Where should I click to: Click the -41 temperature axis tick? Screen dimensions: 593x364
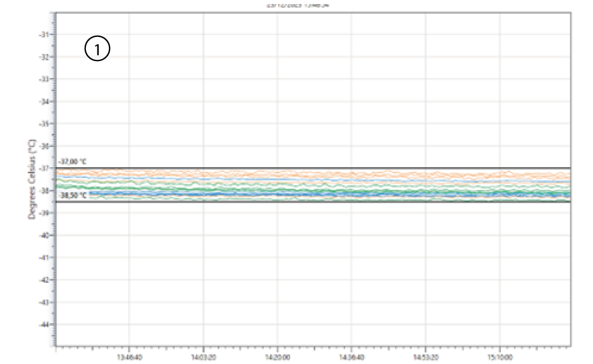pos(46,257)
